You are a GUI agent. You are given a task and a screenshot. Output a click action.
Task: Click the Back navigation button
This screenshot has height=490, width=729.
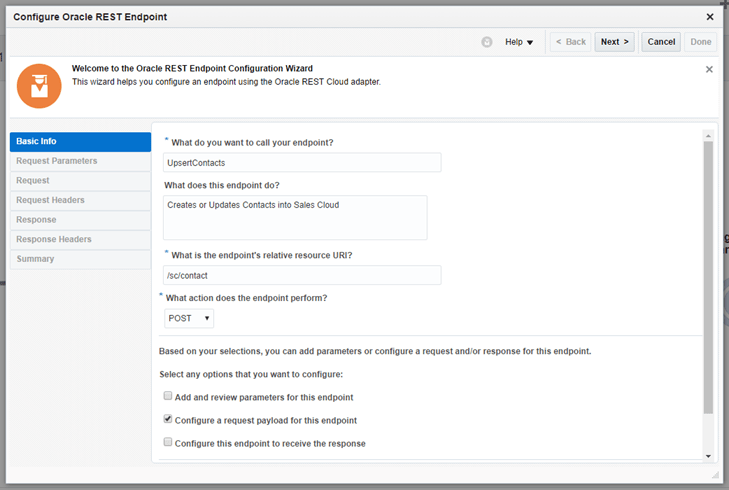pyautogui.click(x=570, y=42)
